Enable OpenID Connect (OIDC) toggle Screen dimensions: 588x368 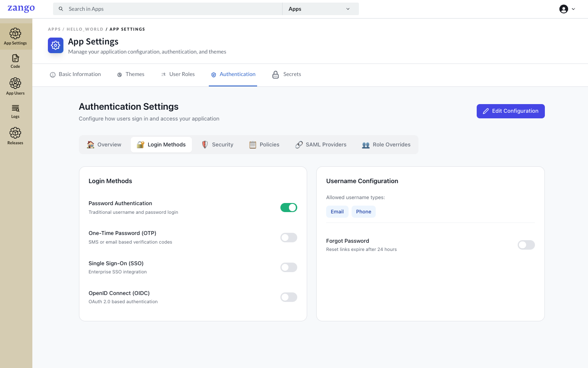289,297
